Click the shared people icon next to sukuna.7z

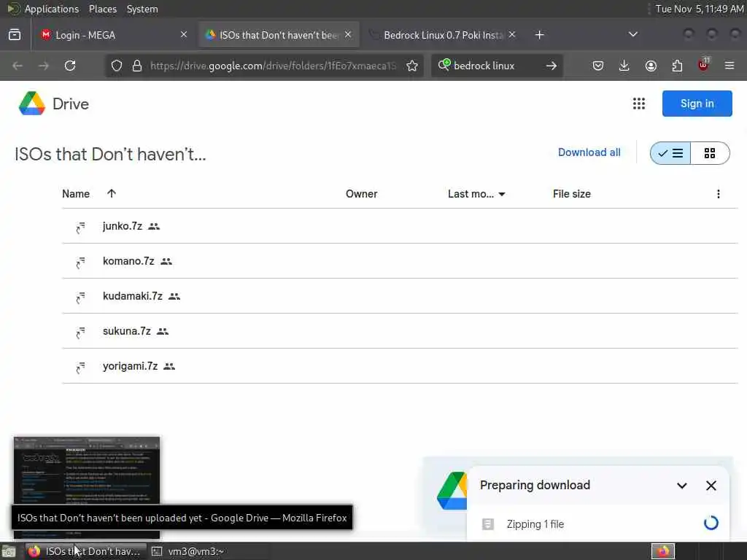[163, 331]
